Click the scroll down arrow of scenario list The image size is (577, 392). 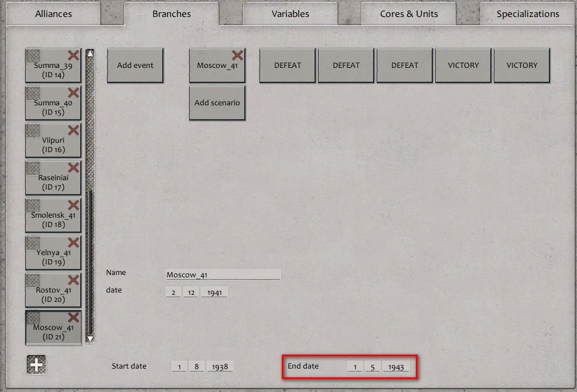coord(90,339)
